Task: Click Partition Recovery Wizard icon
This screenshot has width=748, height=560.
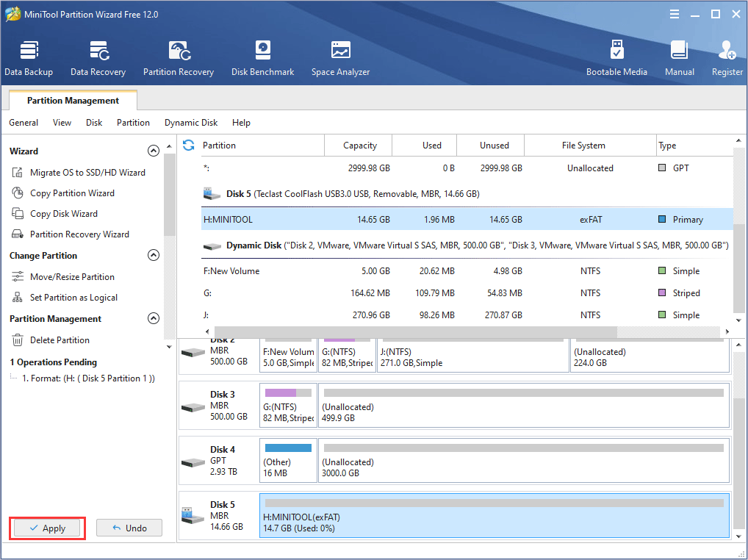Action: click(18, 234)
